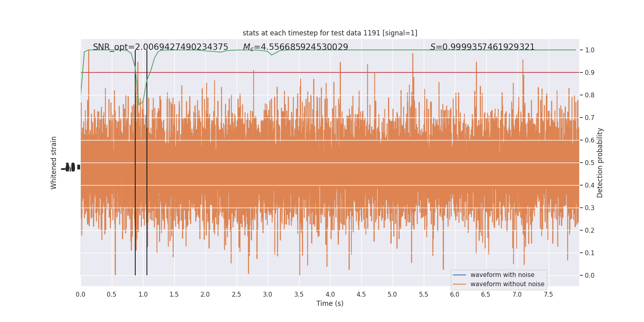The width and height of the screenshot is (644, 322).
Task: Select the S=0.9999357461929321 annotation
Action: (482, 47)
